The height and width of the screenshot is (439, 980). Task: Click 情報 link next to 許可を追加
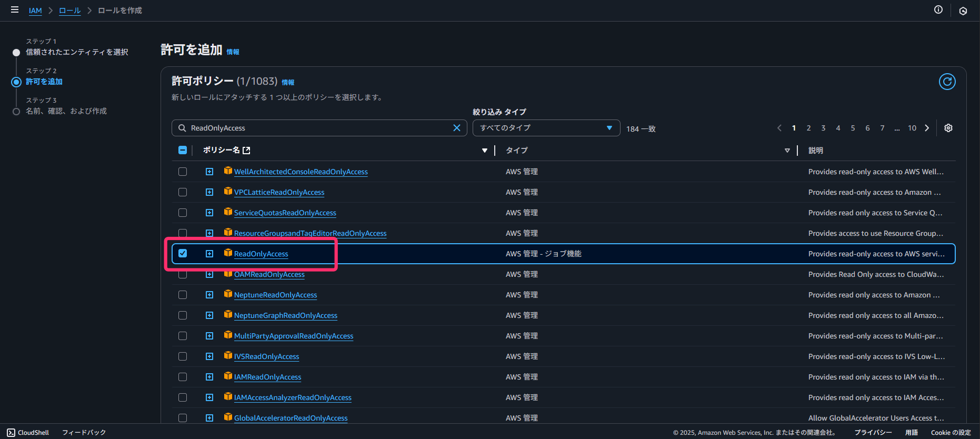click(233, 52)
